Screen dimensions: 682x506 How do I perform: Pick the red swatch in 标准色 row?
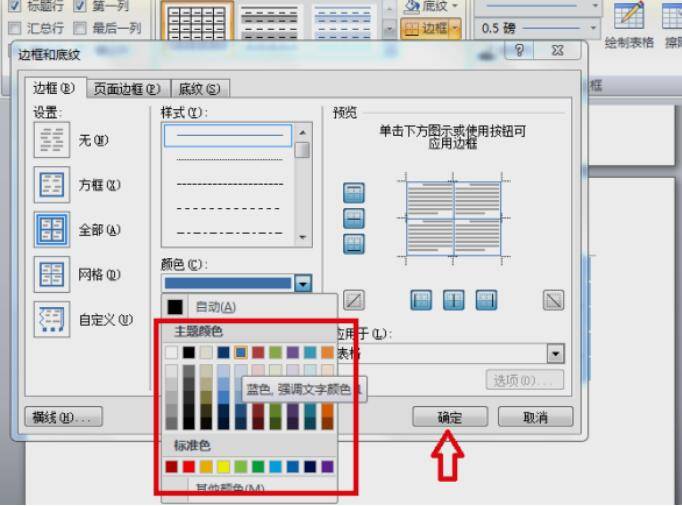[188, 467]
